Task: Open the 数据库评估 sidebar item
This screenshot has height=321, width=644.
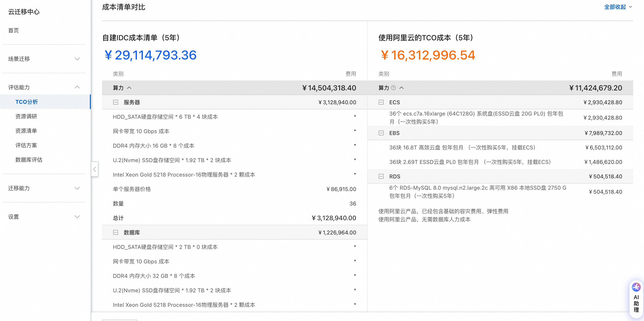Action: click(x=29, y=160)
